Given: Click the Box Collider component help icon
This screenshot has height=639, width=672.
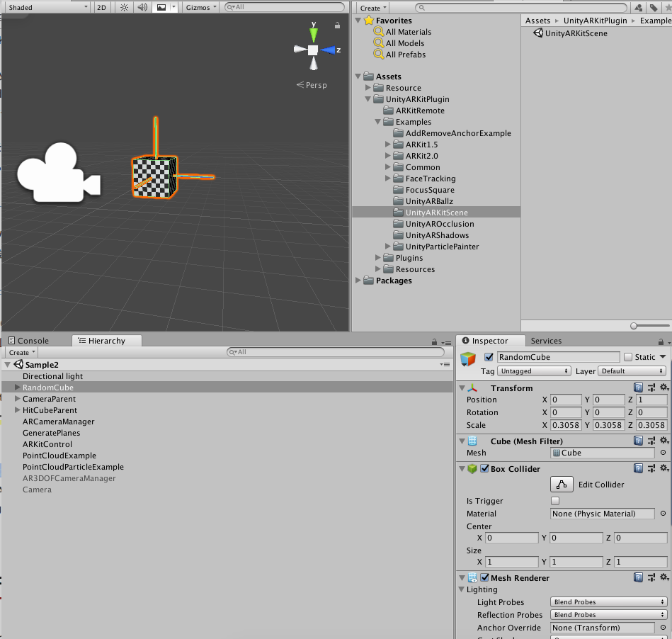Looking at the screenshot, I should (639, 468).
